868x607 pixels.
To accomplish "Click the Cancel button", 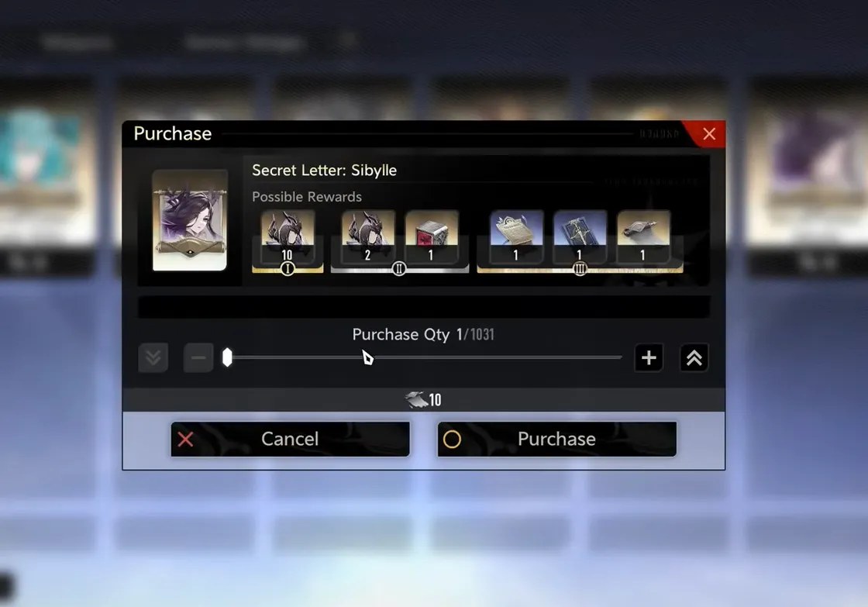I will (290, 440).
